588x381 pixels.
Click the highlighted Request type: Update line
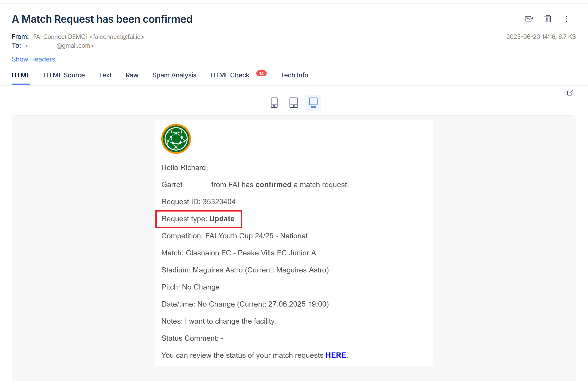click(x=198, y=219)
